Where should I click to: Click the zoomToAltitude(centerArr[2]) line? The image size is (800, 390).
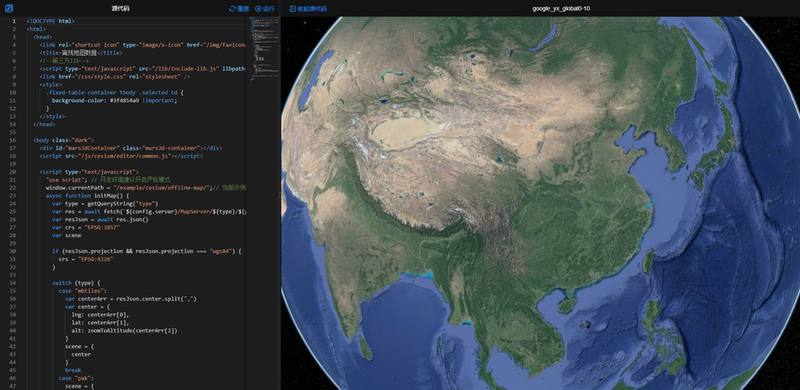[124, 330]
